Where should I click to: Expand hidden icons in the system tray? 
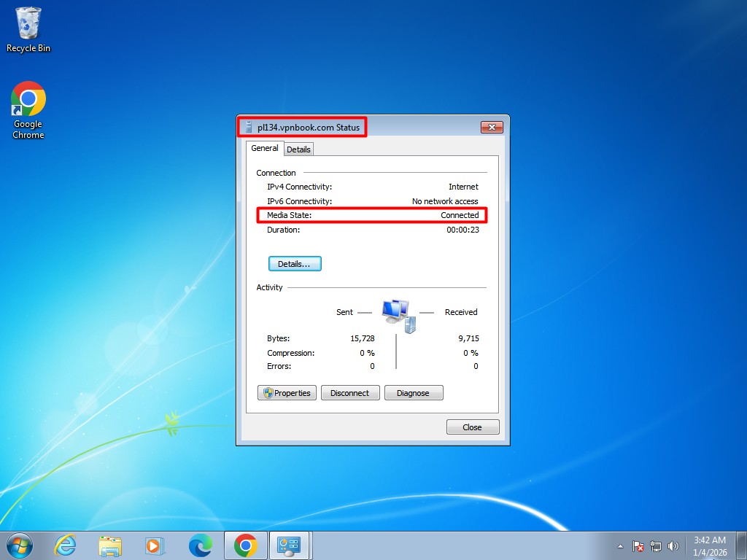[619, 545]
